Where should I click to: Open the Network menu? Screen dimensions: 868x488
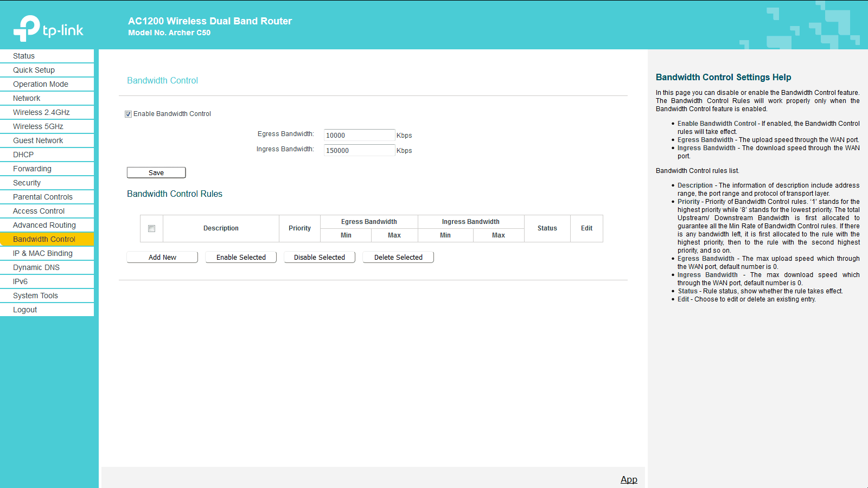click(47, 98)
